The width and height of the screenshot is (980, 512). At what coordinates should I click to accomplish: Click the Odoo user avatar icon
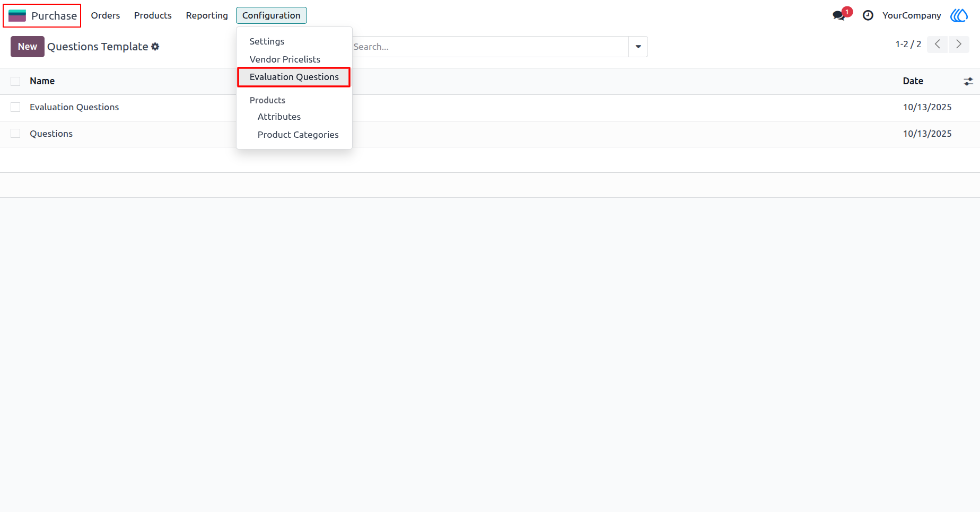pos(959,15)
